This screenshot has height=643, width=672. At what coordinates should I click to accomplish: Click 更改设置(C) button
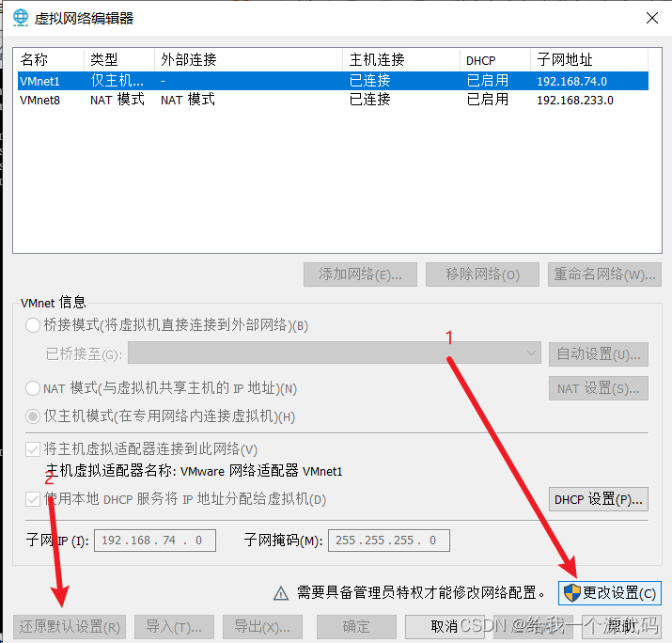pos(609,593)
